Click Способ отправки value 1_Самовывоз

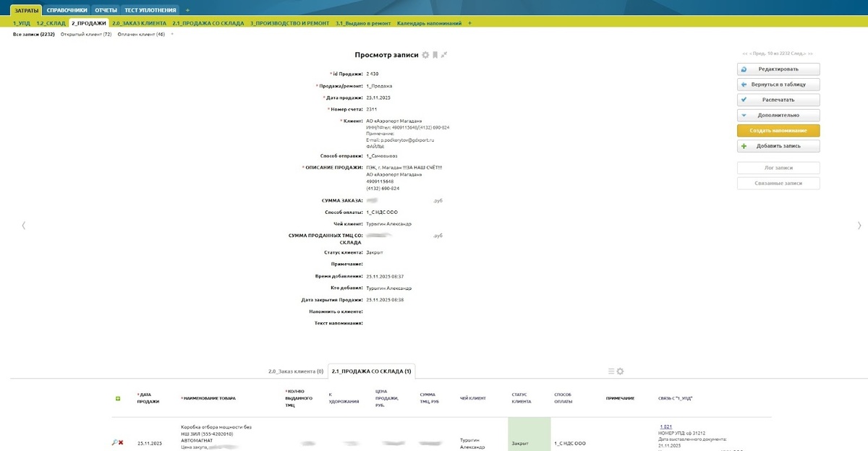[x=383, y=155]
